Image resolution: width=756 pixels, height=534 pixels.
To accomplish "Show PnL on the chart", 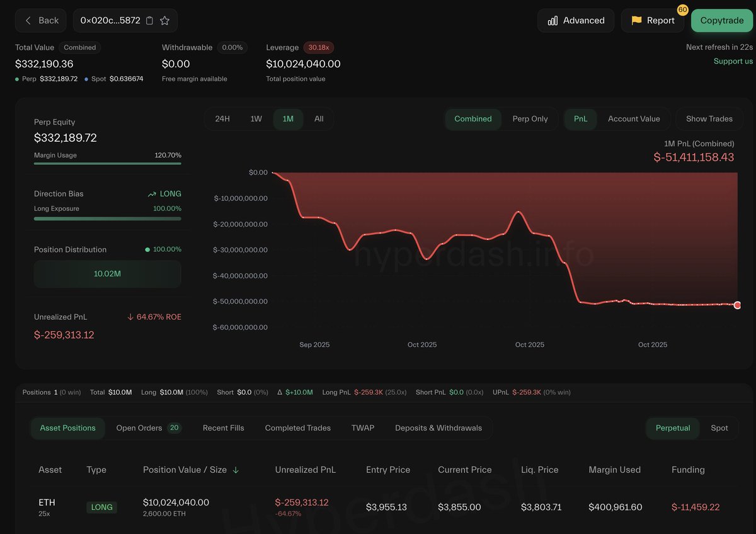I will coord(581,118).
